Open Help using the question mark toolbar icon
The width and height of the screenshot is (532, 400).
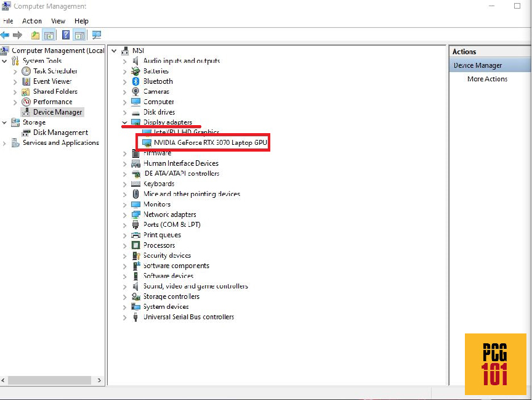tap(65, 35)
